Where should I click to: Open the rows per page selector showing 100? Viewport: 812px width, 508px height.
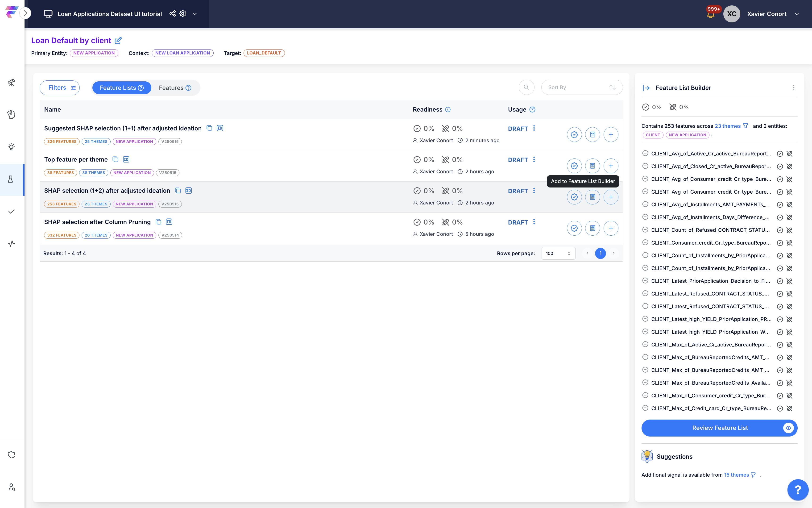click(x=558, y=253)
